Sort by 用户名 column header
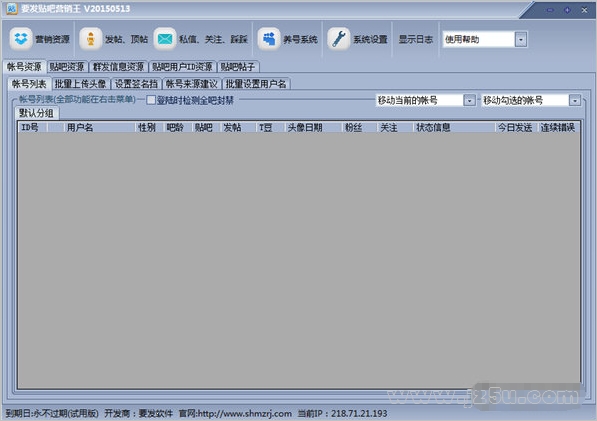The image size is (597, 421). point(80,128)
